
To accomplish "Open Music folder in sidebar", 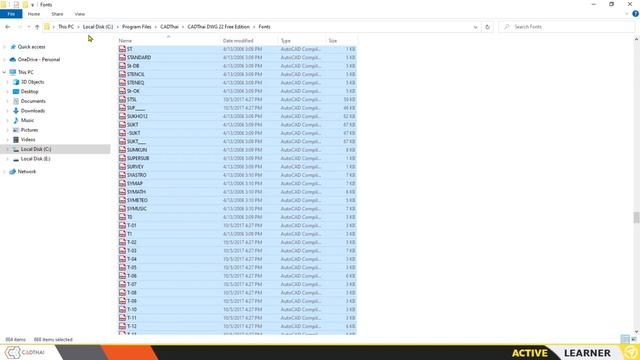I will click(x=27, y=120).
